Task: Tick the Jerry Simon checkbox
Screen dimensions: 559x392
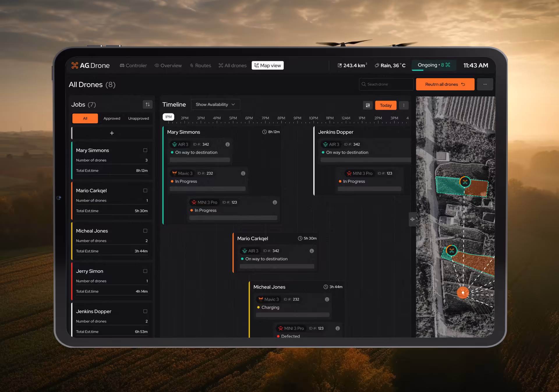Action: [145, 271]
